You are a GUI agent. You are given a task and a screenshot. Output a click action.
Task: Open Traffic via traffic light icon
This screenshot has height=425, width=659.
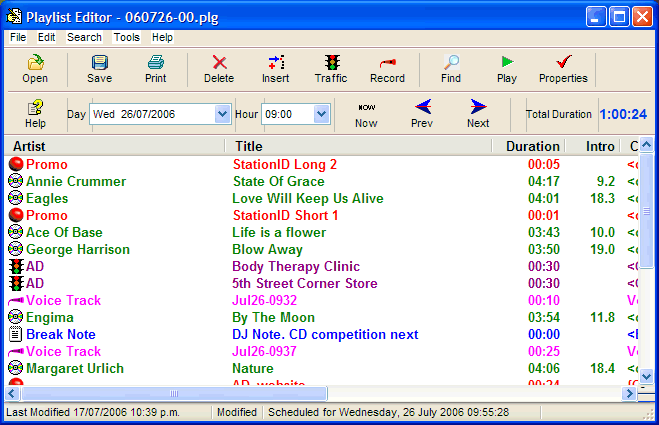pos(331,62)
